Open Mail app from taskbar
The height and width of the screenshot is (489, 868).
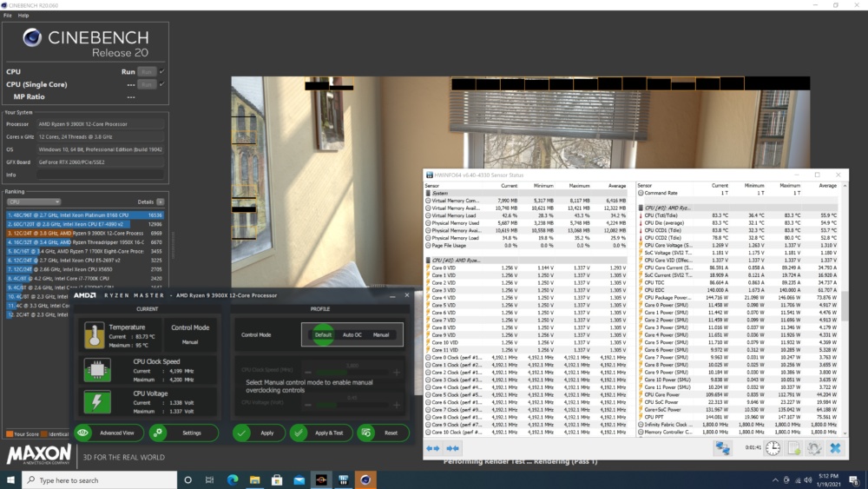pos(299,480)
